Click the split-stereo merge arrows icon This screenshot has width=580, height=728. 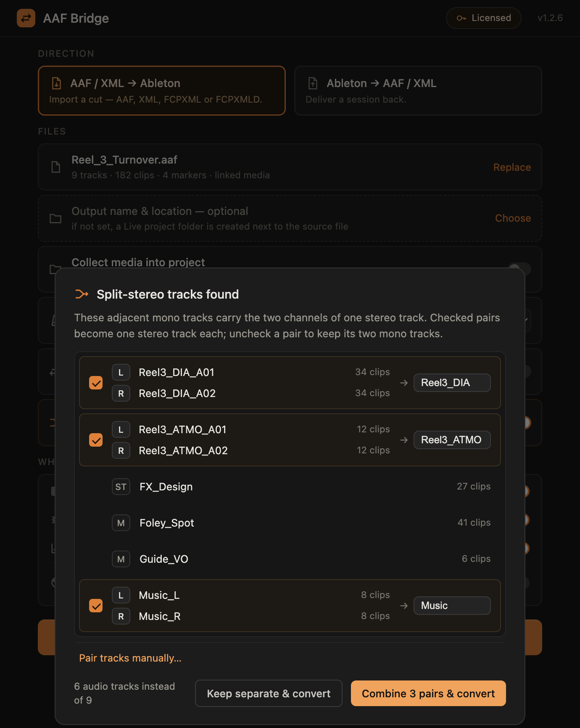pos(82,294)
